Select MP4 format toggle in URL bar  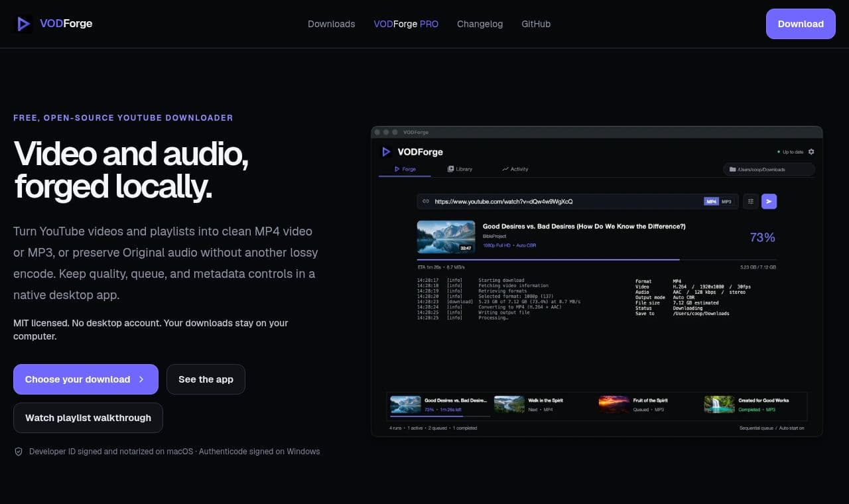(x=711, y=202)
